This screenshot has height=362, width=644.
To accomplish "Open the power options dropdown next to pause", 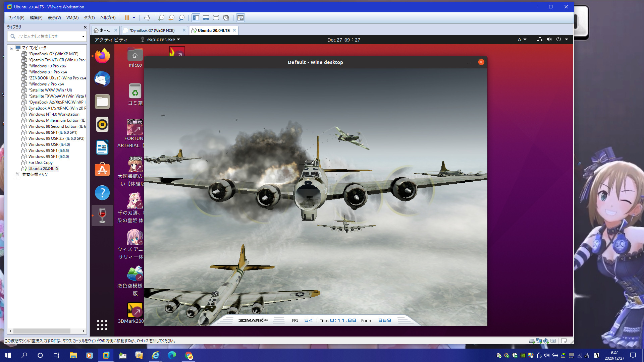I will pyautogui.click(x=134, y=18).
